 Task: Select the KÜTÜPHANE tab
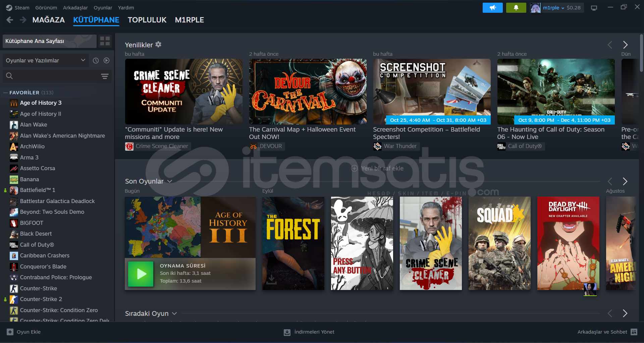point(96,20)
